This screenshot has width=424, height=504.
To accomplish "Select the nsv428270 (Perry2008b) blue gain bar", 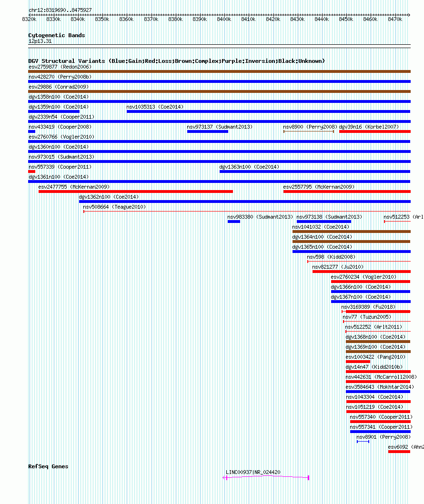I will pyautogui.click(x=219, y=81).
